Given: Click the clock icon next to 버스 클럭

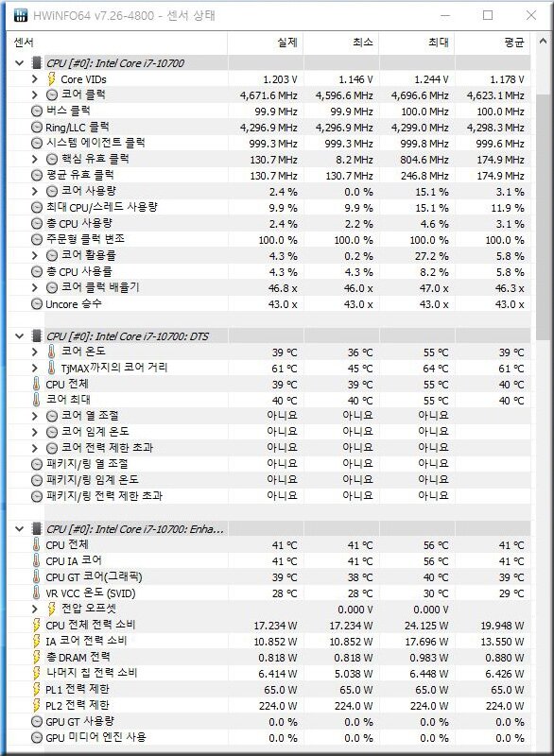Looking at the screenshot, I should click(37, 112).
